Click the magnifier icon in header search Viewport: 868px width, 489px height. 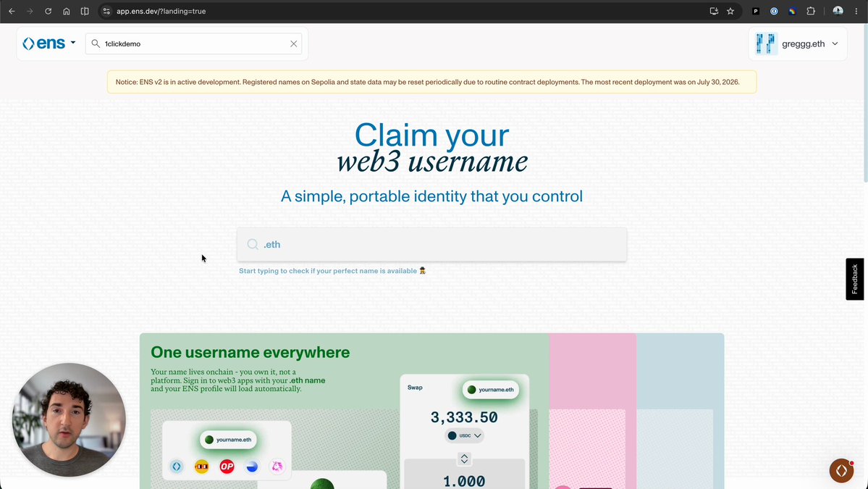(x=96, y=43)
